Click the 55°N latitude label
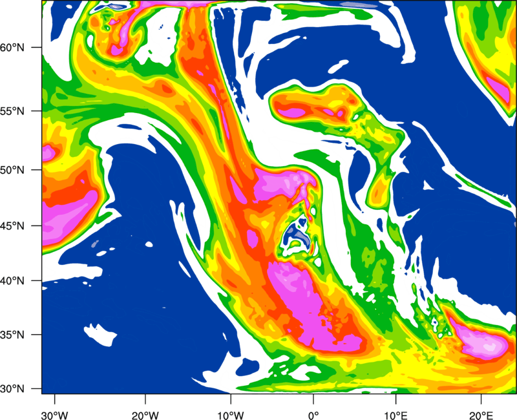Screen dimensions: 517x420 12,111
